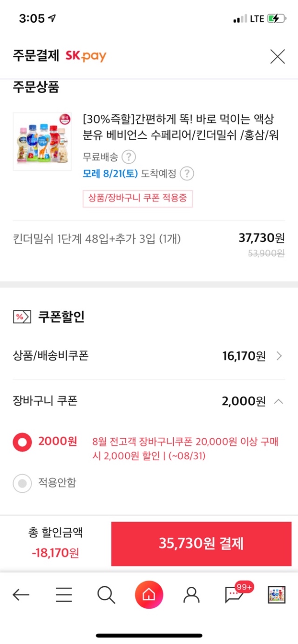Open recently viewed item thumbnail
This screenshot has height=644, width=298.
click(x=277, y=594)
